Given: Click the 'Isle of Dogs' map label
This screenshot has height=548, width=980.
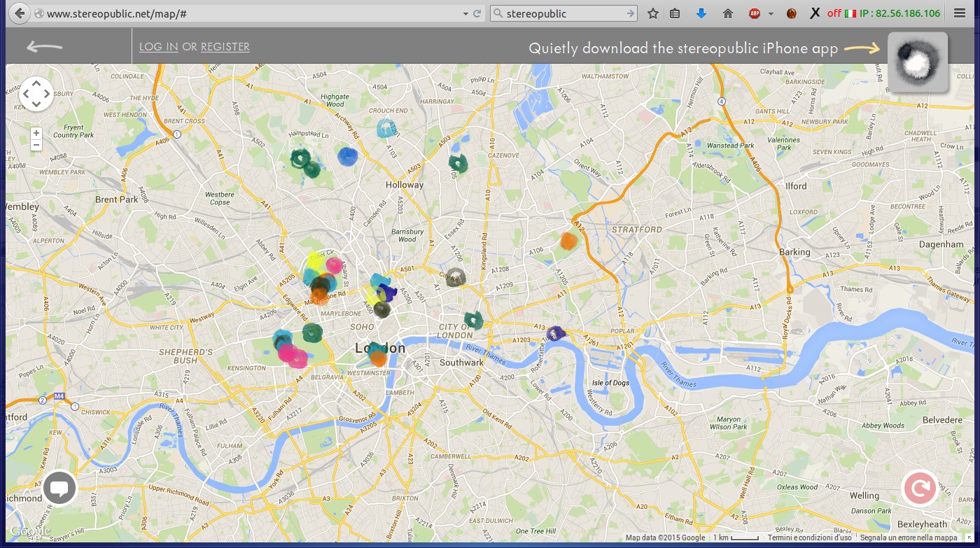Looking at the screenshot, I should point(611,383).
